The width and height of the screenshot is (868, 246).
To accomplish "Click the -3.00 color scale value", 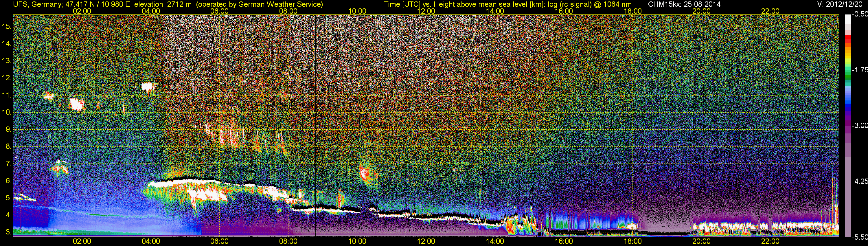I will pos(860,125).
